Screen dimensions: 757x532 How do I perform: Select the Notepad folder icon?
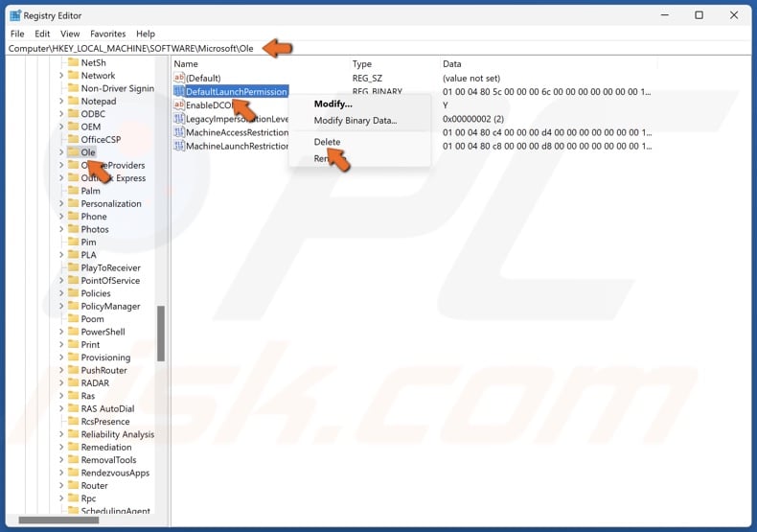[74, 101]
